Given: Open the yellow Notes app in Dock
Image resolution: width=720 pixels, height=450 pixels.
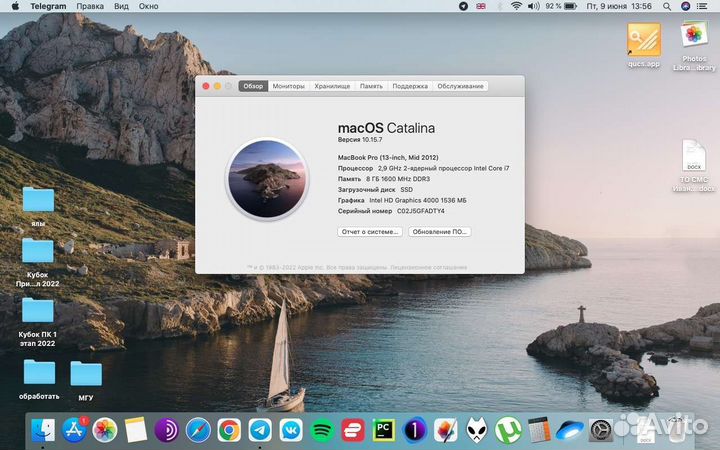Looking at the screenshot, I should click(135, 430).
